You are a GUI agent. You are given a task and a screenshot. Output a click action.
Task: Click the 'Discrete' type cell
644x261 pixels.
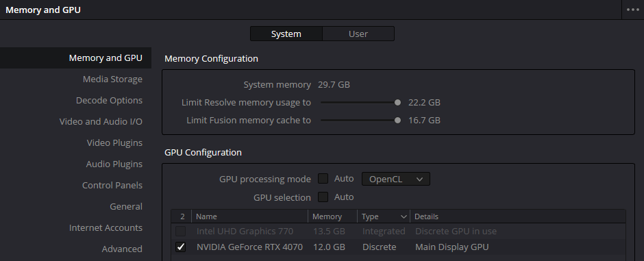click(379, 247)
